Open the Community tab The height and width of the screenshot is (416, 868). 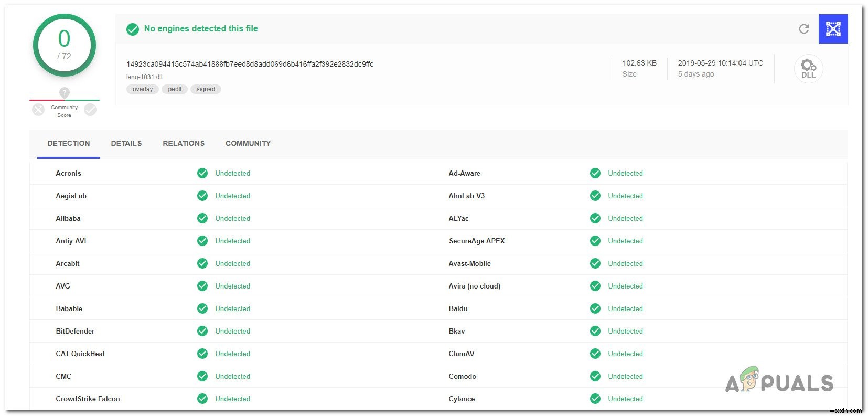point(248,143)
